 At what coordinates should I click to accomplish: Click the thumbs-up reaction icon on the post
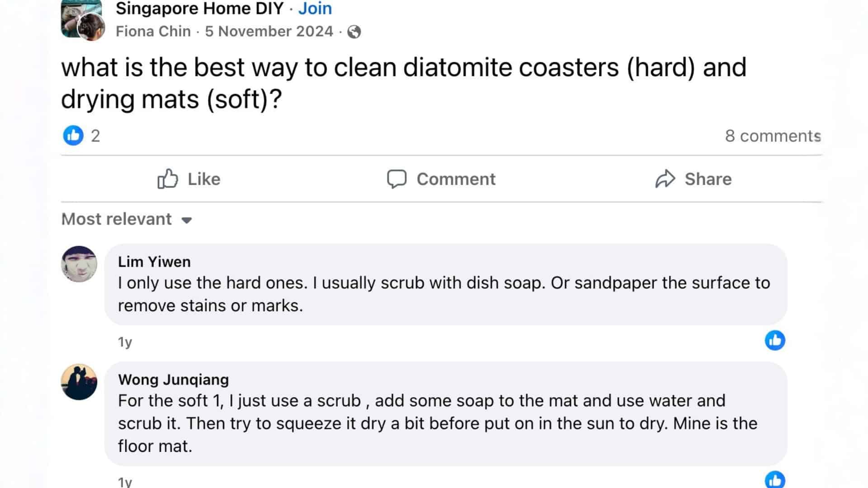pos(73,136)
